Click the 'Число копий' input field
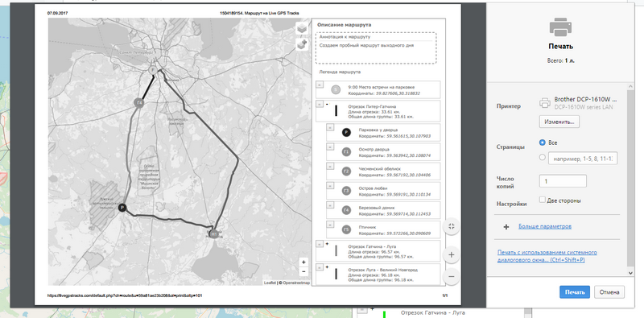Screen dimensions: 644x318 click(563, 181)
